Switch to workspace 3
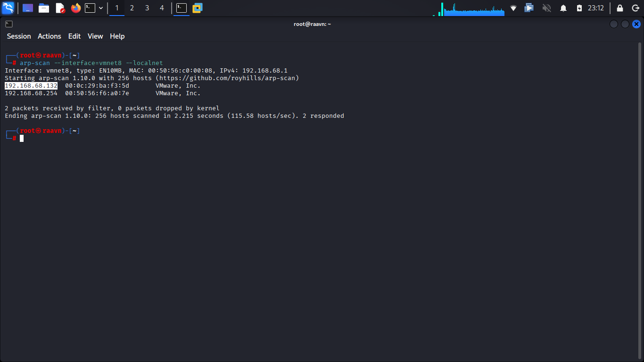 (147, 8)
